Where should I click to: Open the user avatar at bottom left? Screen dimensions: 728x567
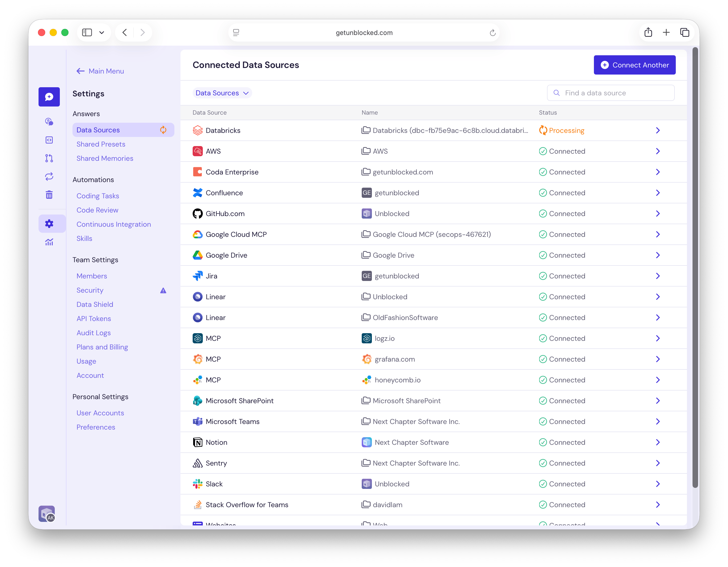click(47, 513)
